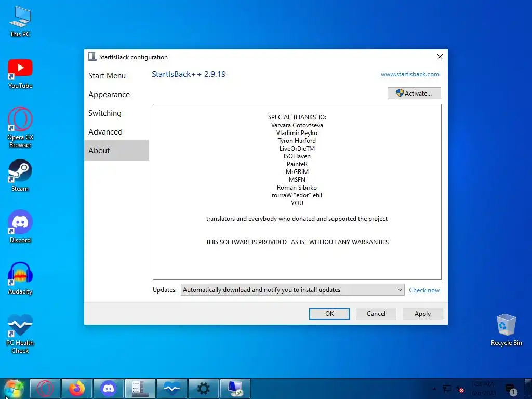Click the Cancel button
532x399 pixels.
coord(376,313)
